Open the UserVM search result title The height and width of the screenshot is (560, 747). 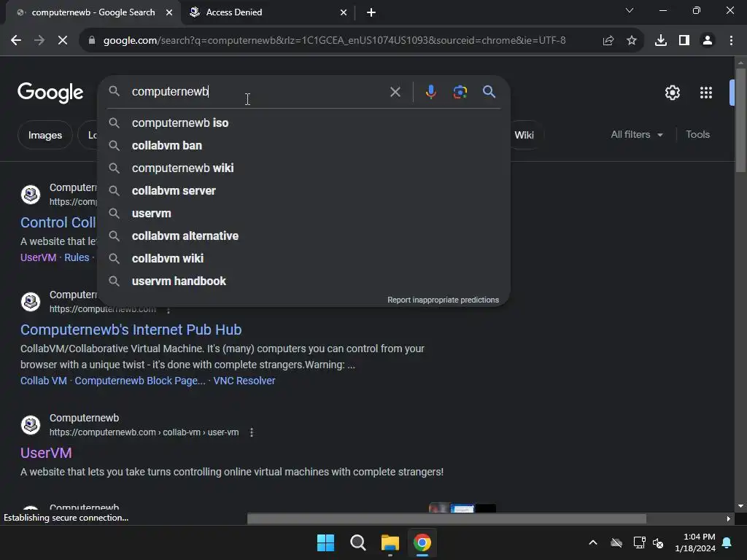[46, 453]
